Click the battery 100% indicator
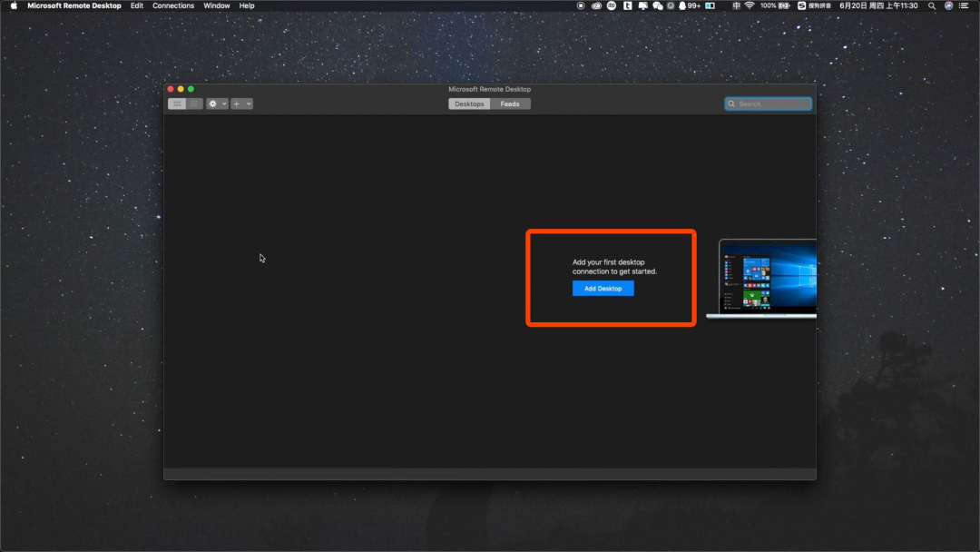Image resolution: width=980 pixels, height=552 pixels. 775,5
